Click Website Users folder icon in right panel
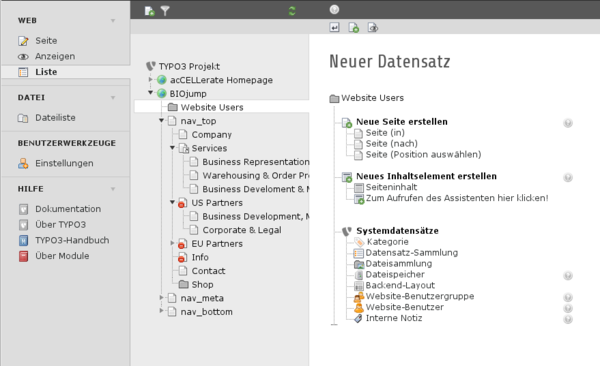600x366 pixels. coord(334,99)
